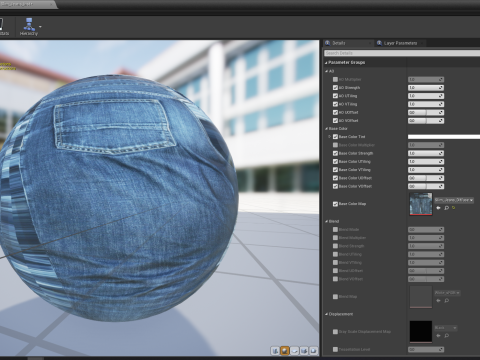Switch to the Details tab

pyautogui.click(x=338, y=43)
